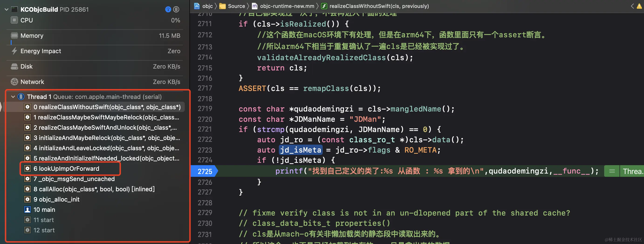The height and width of the screenshot is (244, 644).
Task: Go to the previous issue with the back chevron
Action: tap(632, 6)
